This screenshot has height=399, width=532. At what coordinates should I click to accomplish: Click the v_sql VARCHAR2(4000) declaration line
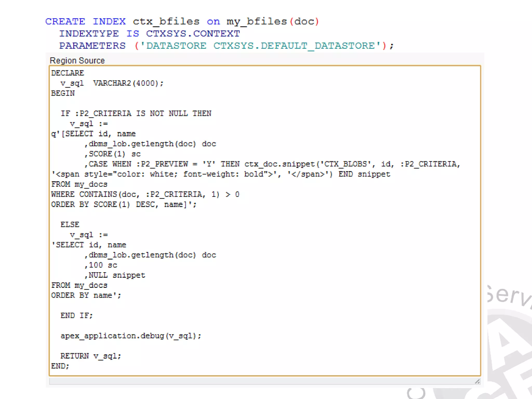pyautogui.click(x=112, y=83)
